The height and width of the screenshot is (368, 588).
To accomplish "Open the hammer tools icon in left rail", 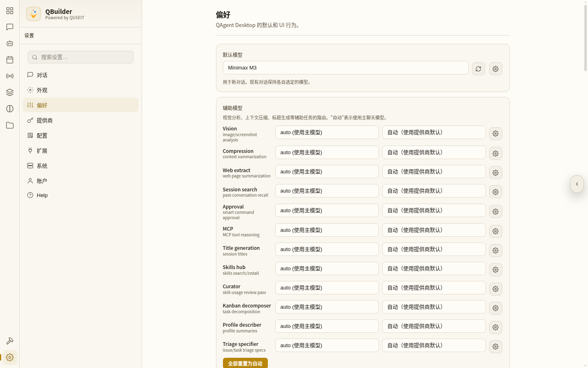I will [10, 341].
